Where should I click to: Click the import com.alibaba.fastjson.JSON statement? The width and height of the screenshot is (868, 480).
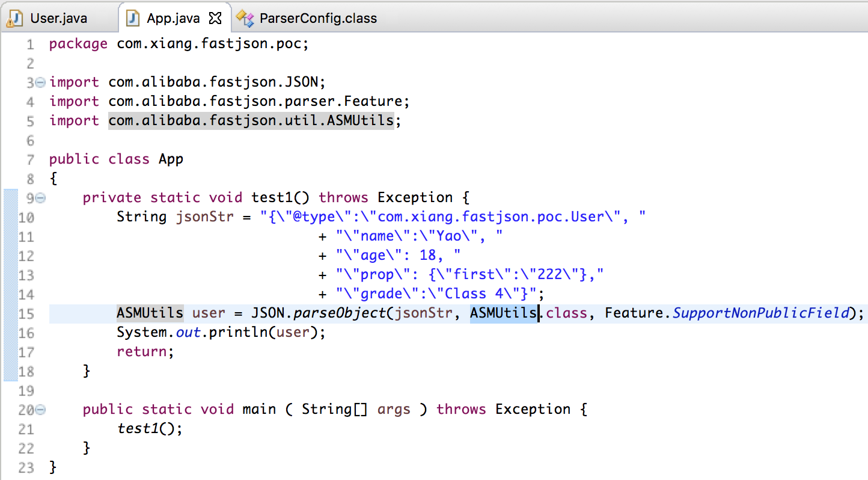(x=187, y=82)
